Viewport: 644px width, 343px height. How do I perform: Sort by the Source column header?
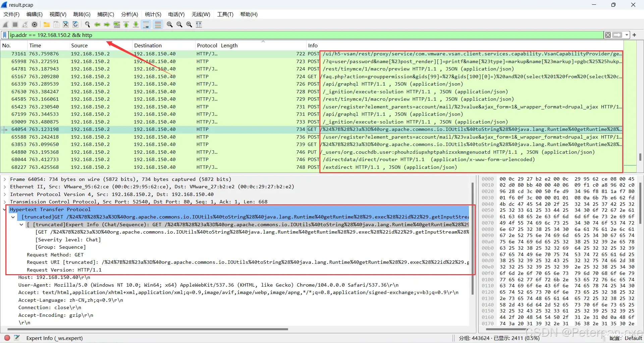pyautogui.click(x=101, y=46)
